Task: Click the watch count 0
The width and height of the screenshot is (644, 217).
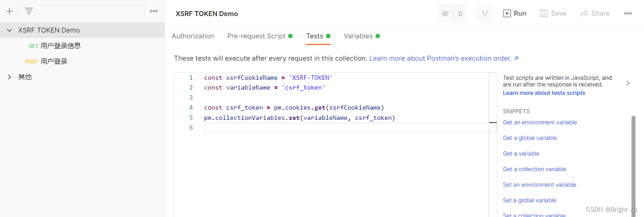Action: click(460, 13)
